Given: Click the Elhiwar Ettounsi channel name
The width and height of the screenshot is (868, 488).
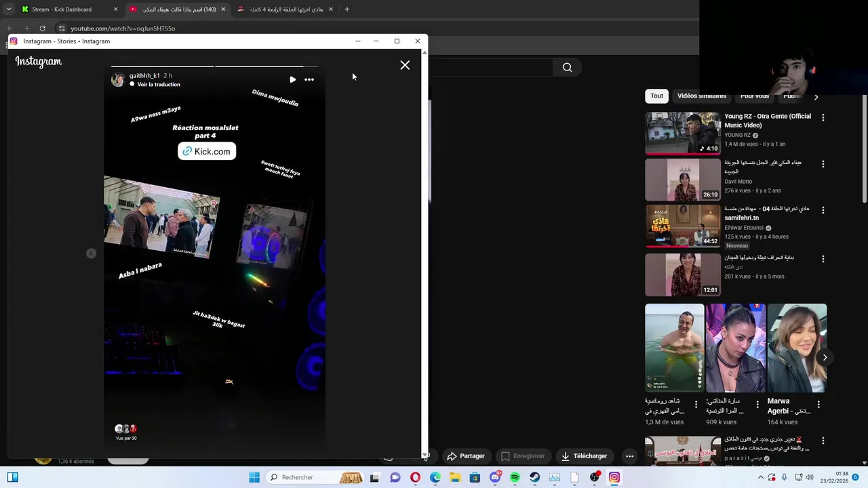Looking at the screenshot, I should pyautogui.click(x=744, y=228).
